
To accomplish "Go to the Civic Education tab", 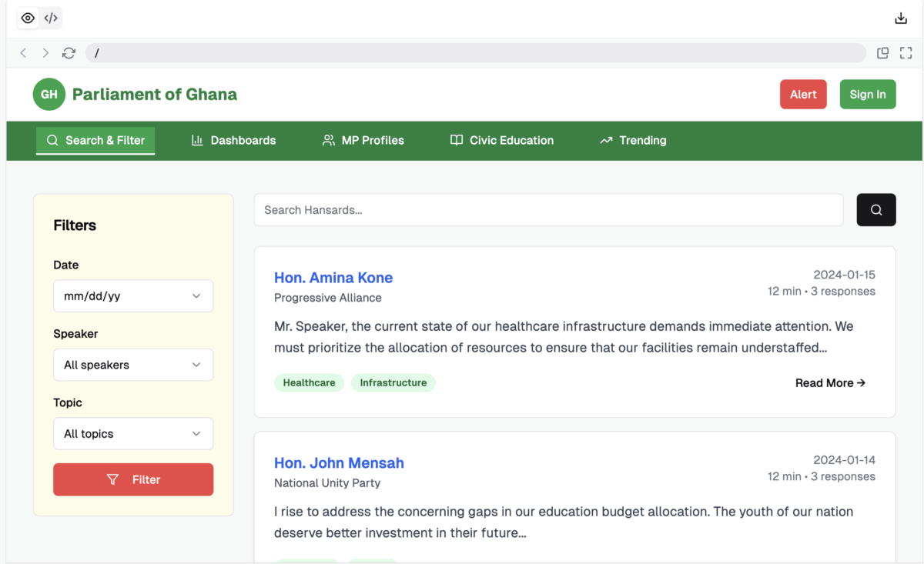I will (x=502, y=140).
